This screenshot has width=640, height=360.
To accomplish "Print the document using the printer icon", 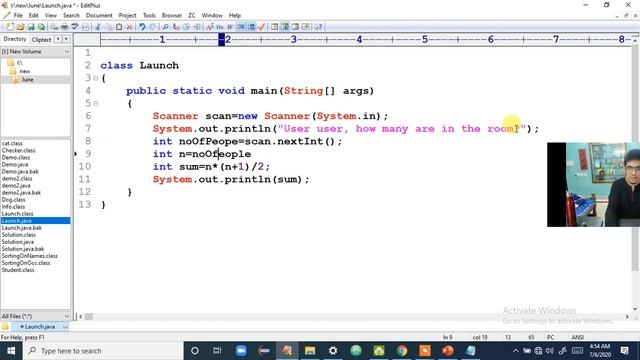I will coord(64,27).
